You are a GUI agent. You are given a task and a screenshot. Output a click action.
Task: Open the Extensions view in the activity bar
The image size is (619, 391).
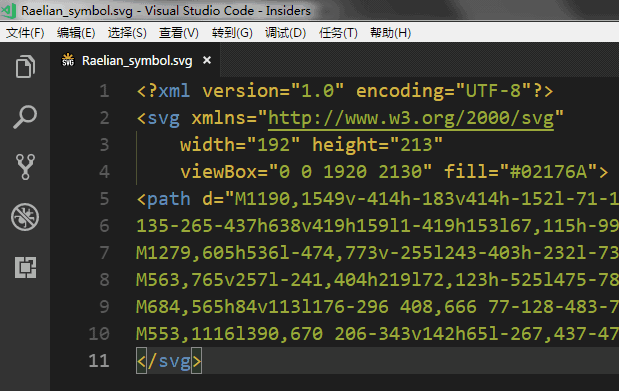(25, 267)
